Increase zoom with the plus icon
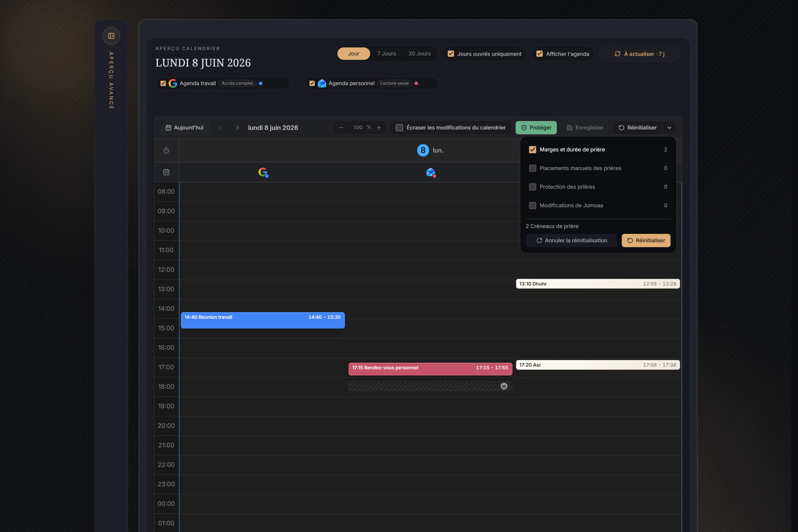Viewport: 798px width, 532px height. pos(379,128)
